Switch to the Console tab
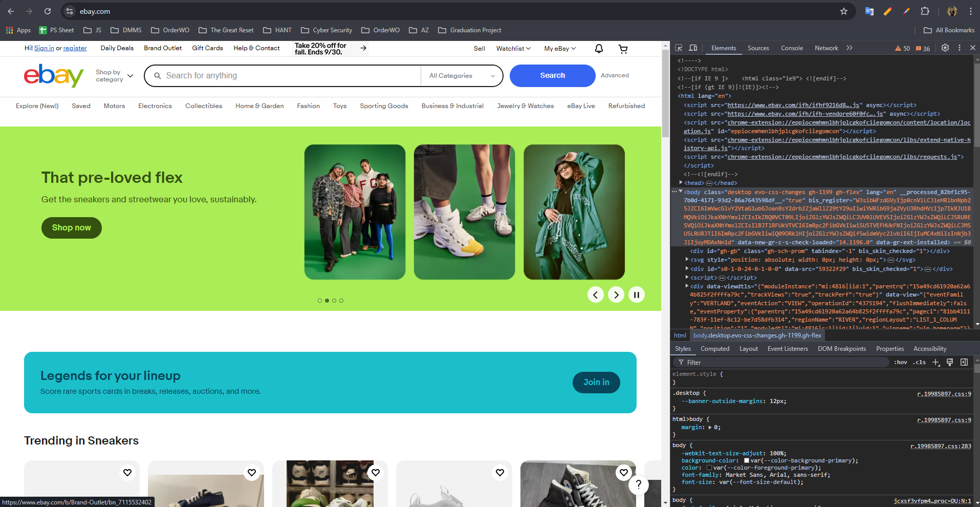 (x=791, y=48)
